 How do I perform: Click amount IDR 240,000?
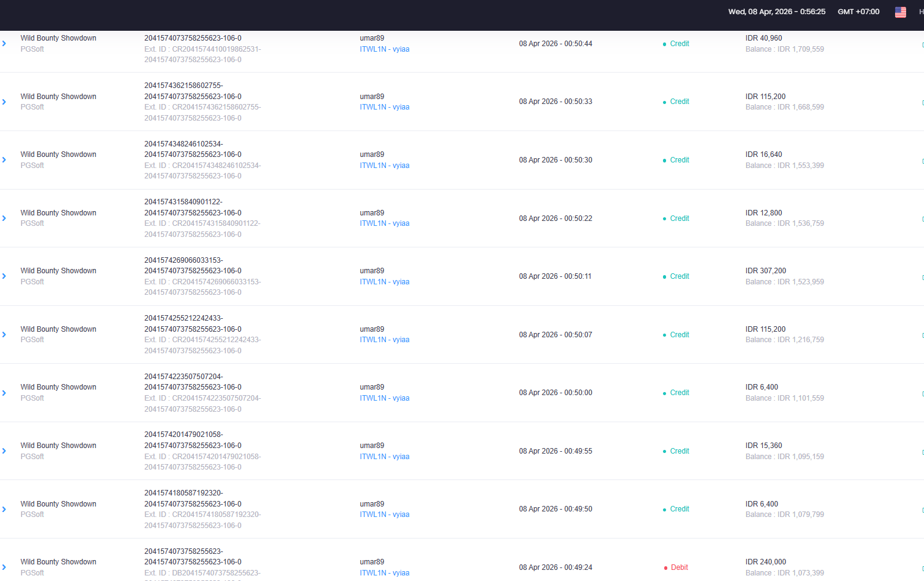tap(766, 562)
